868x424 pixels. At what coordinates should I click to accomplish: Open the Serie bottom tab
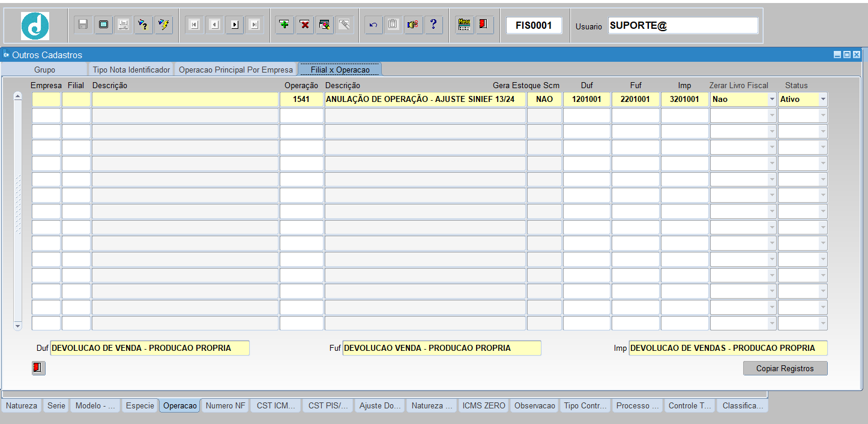tap(56, 406)
